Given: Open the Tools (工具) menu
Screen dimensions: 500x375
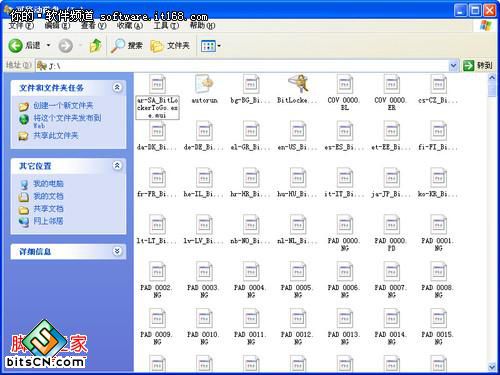Looking at the screenshot, I should 166,26.
